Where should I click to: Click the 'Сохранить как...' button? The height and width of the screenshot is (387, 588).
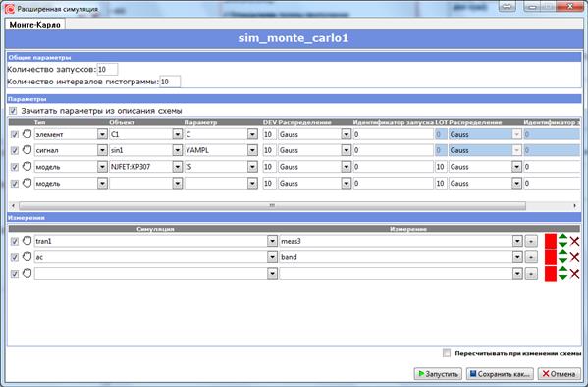[x=500, y=374]
